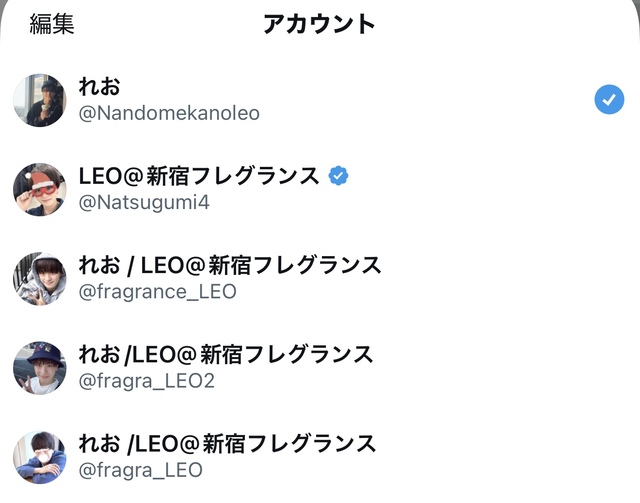Select the account name above @fragra_LEO

pos(227,443)
